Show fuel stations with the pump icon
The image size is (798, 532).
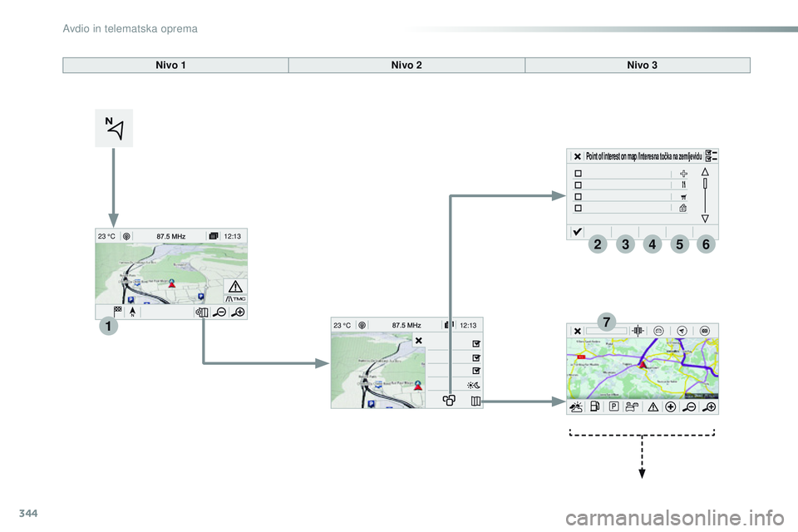coord(594,406)
